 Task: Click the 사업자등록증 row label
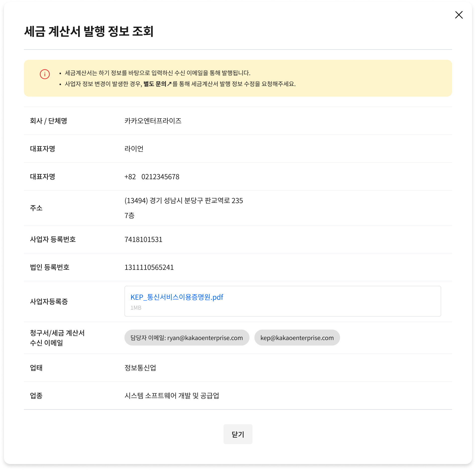click(x=49, y=302)
